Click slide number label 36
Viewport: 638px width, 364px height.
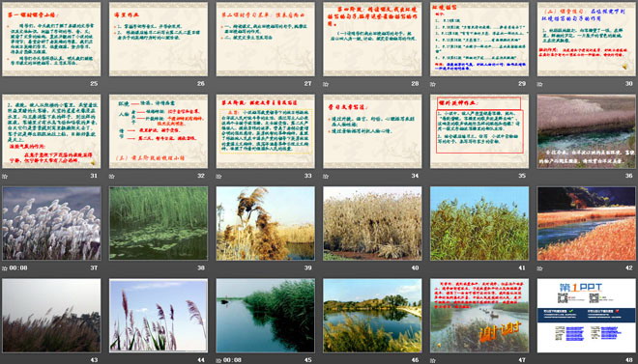pos(629,176)
